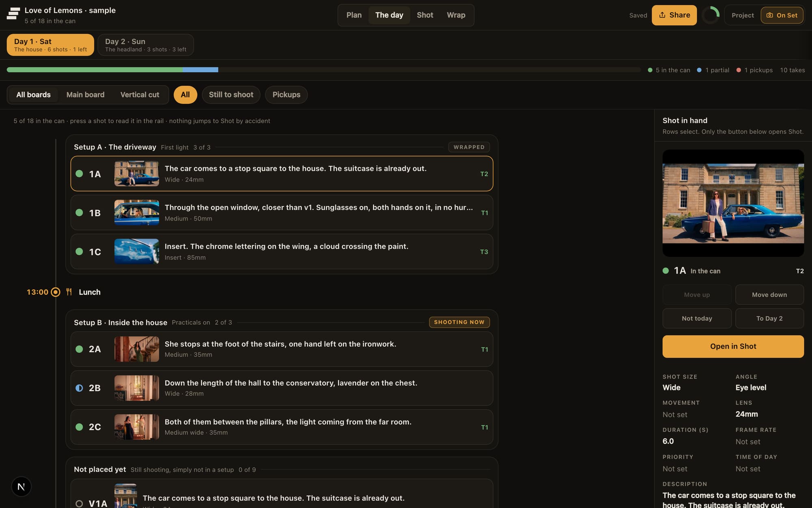Click the large Shot in hand preview image
The width and height of the screenshot is (812, 508).
point(733,203)
